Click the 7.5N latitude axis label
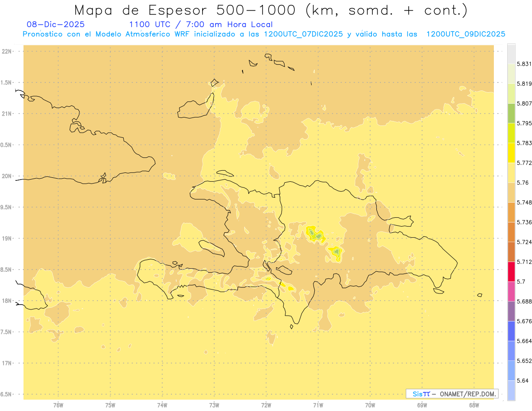The width and height of the screenshot is (532, 411). (7, 332)
